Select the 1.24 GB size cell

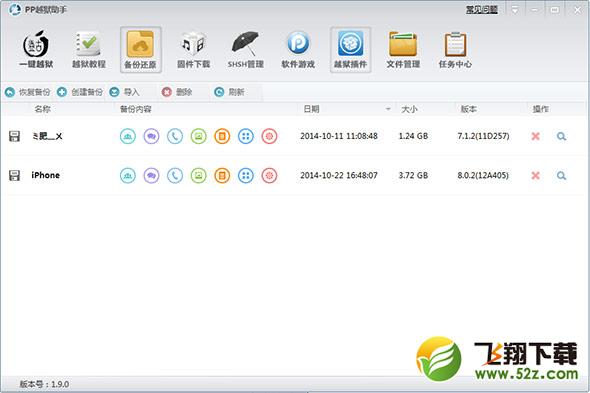413,136
